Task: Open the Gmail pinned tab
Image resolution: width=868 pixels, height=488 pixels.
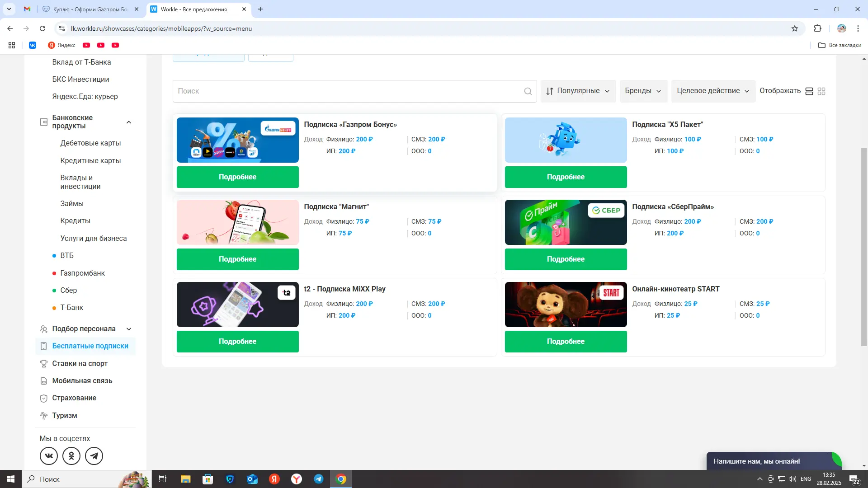Action: click(27, 9)
